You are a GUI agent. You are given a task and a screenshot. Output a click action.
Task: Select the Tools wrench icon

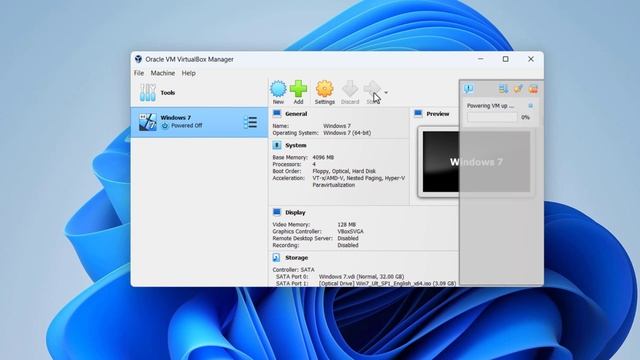click(147, 93)
